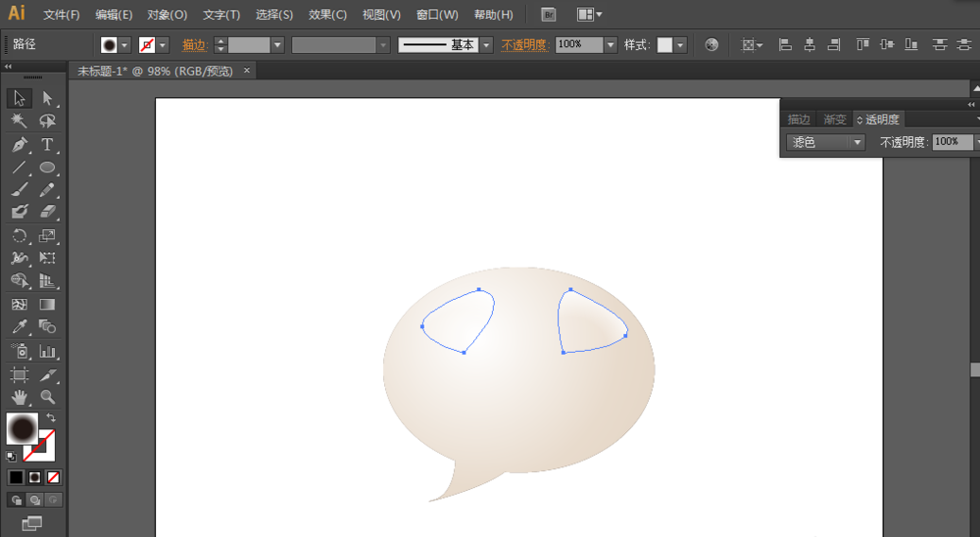Expand stroke weight dropdown

[x=277, y=45]
